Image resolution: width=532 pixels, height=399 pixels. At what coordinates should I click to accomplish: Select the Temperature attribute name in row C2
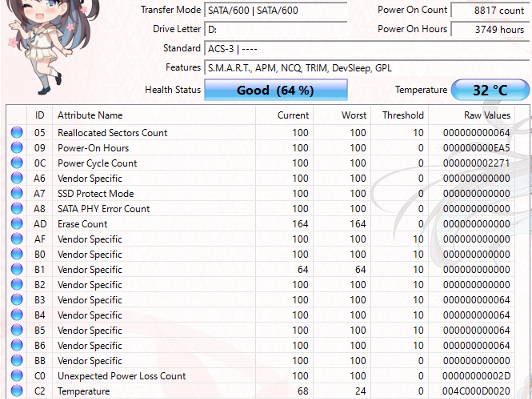pos(84,391)
